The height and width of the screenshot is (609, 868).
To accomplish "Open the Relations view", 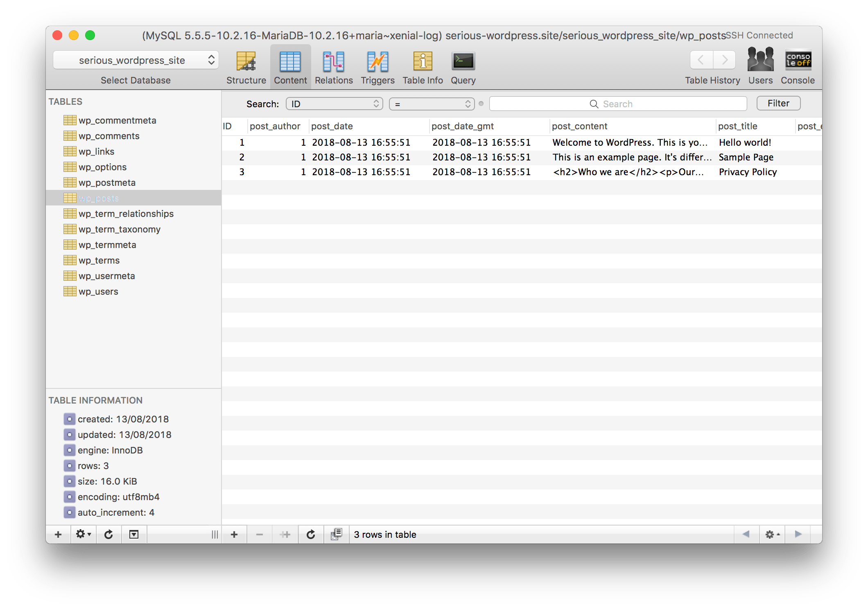I will click(x=334, y=68).
